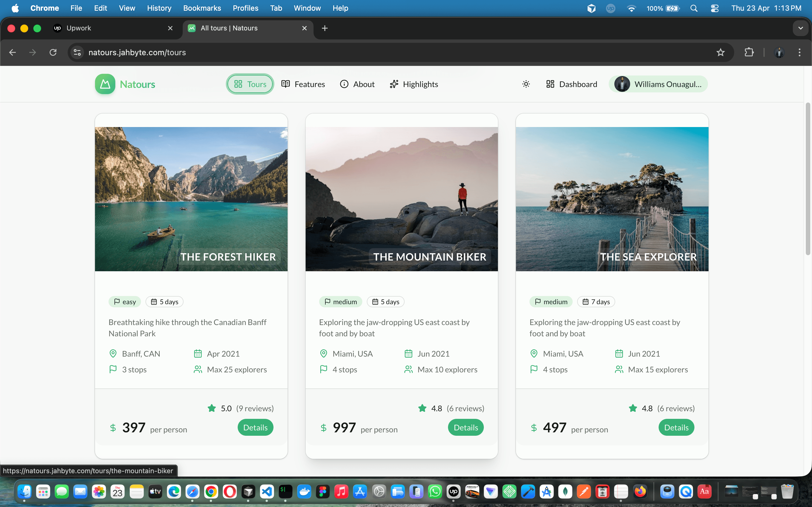View Details for The Mountain Biker tour

[x=465, y=427]
